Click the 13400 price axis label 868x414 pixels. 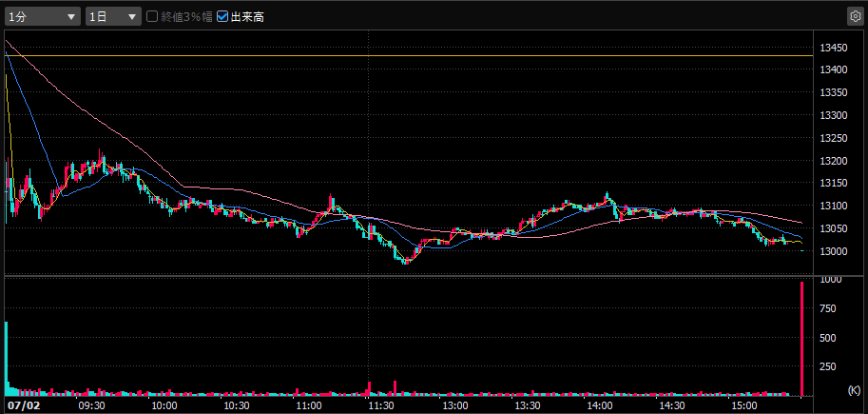click(833, 69)
